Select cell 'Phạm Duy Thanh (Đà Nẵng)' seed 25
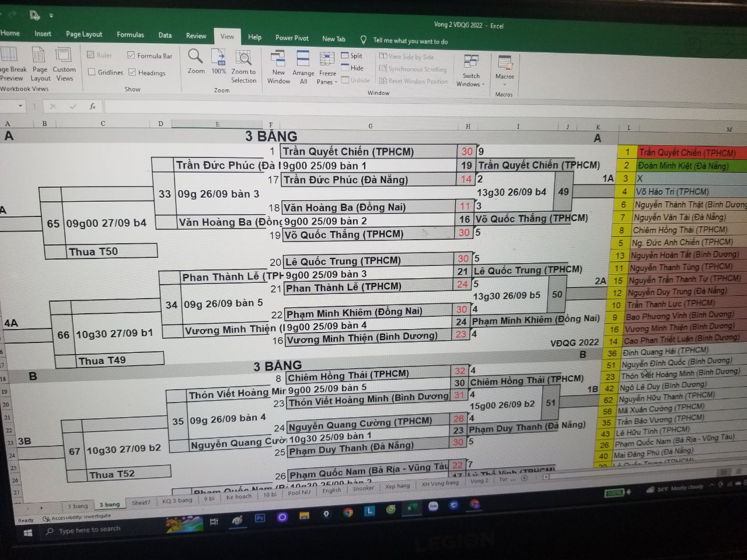The height and width of the screenshot is (560, 747). [x=367, y=449]
